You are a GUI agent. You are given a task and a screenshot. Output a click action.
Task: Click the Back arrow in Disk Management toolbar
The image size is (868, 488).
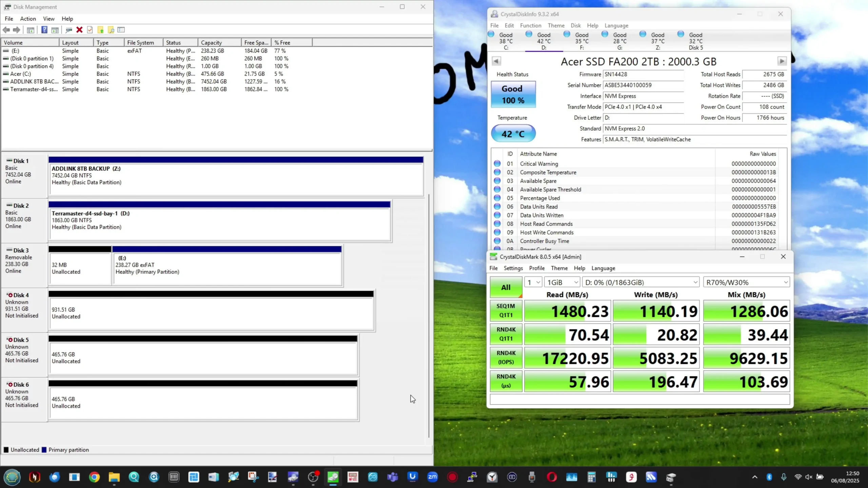pos(6,30)
